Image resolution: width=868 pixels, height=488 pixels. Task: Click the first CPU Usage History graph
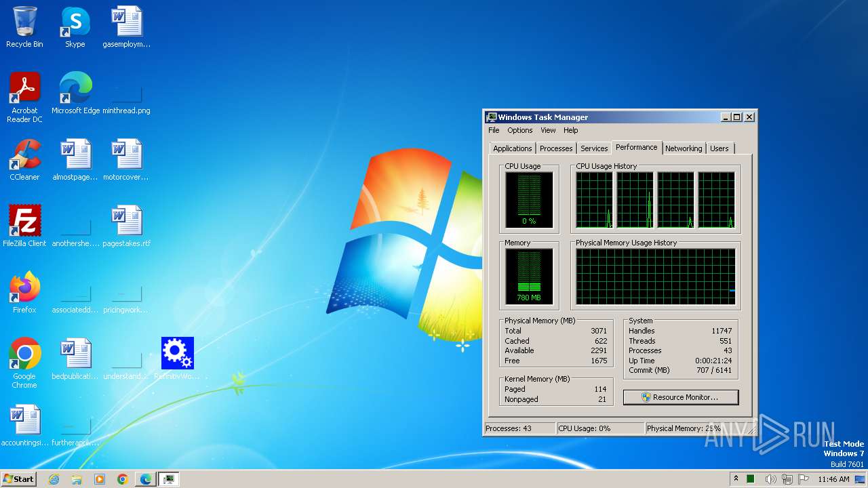pos(594,200)
